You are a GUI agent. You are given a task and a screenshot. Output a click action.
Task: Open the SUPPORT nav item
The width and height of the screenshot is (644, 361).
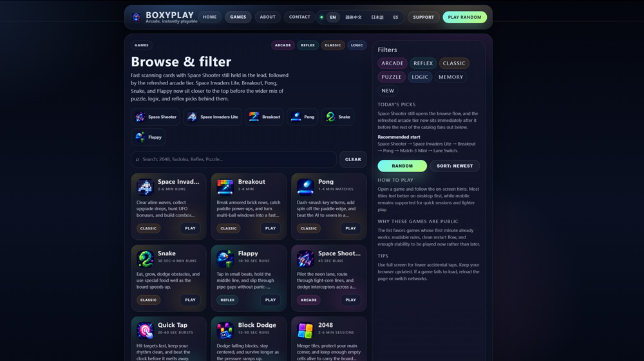coord(424,17)
